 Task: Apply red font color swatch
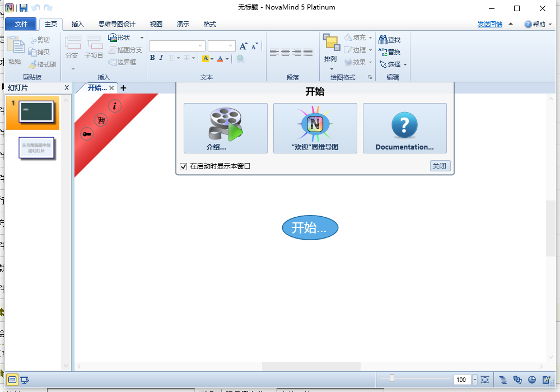[220, 59]
